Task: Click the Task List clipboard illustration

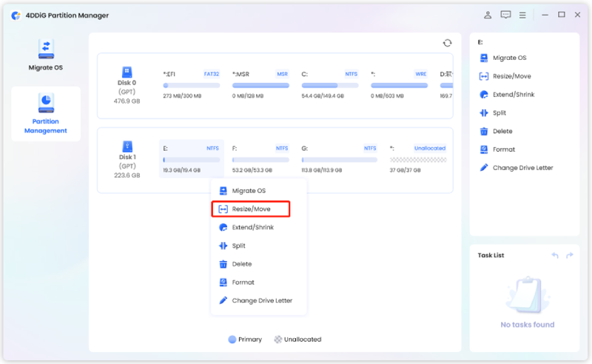Action: coord(528,295)
